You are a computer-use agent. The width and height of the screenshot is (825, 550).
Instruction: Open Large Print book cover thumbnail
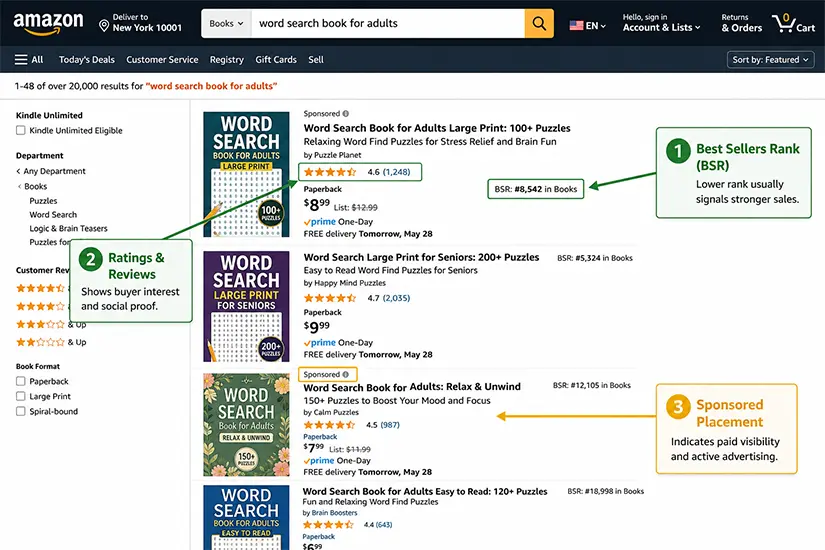point(246,174)
